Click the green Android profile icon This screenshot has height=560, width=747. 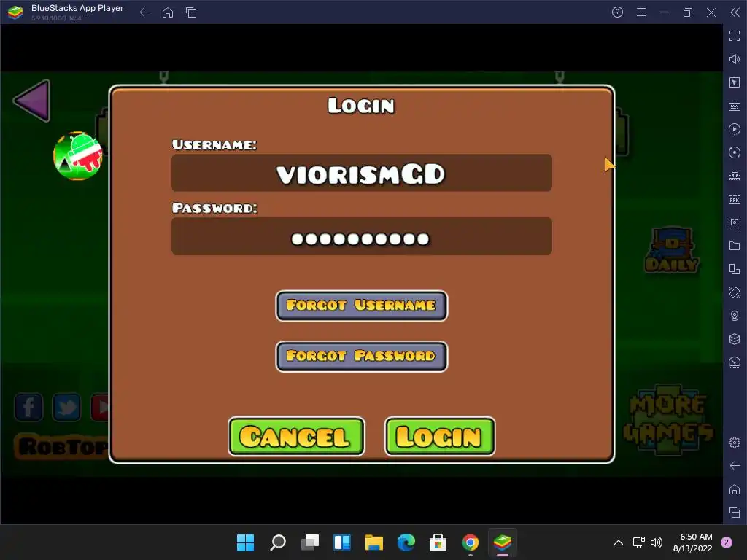click(x=77, y=156)
